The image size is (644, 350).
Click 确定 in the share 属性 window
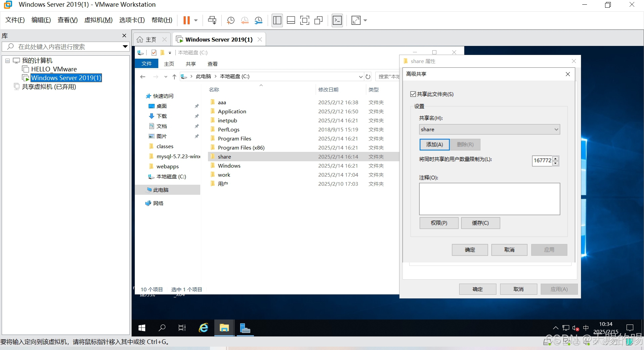coord(477,289)
